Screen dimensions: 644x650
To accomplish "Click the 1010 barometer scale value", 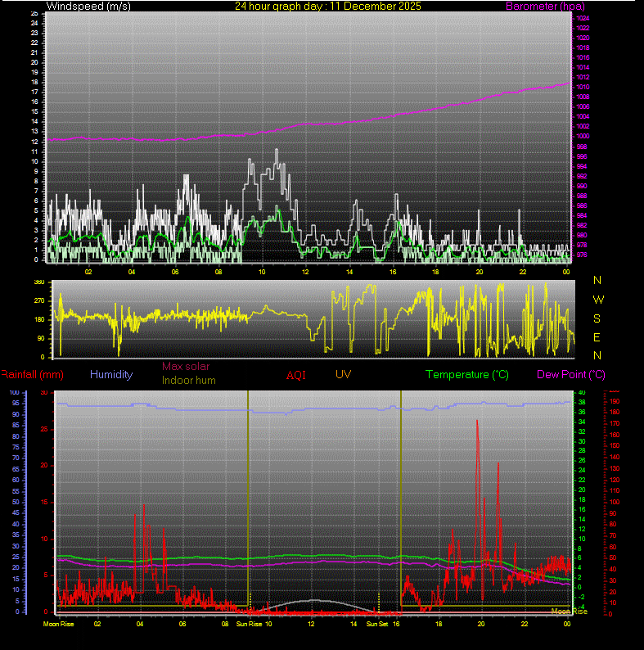I will tap(583, 87).
